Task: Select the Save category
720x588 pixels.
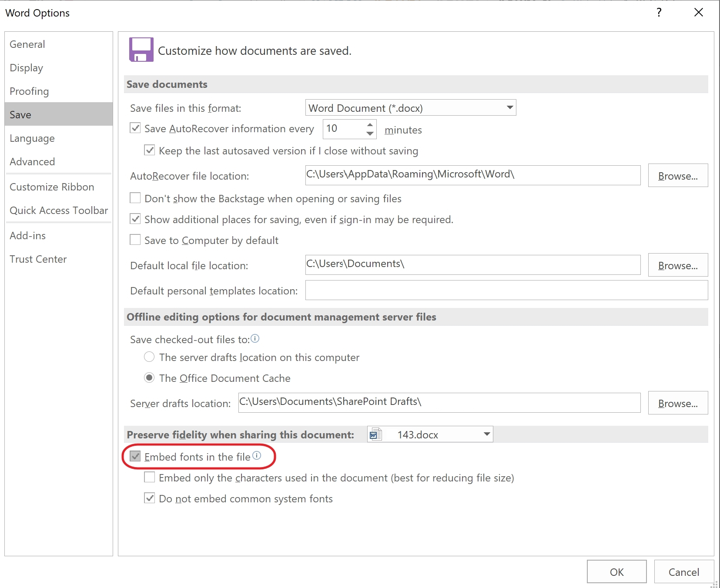Action: [59, 114]
